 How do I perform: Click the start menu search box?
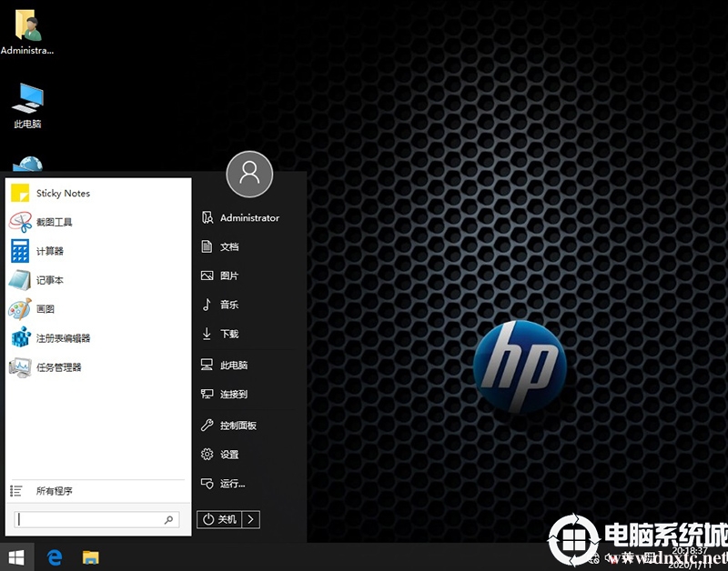[96, 519]
